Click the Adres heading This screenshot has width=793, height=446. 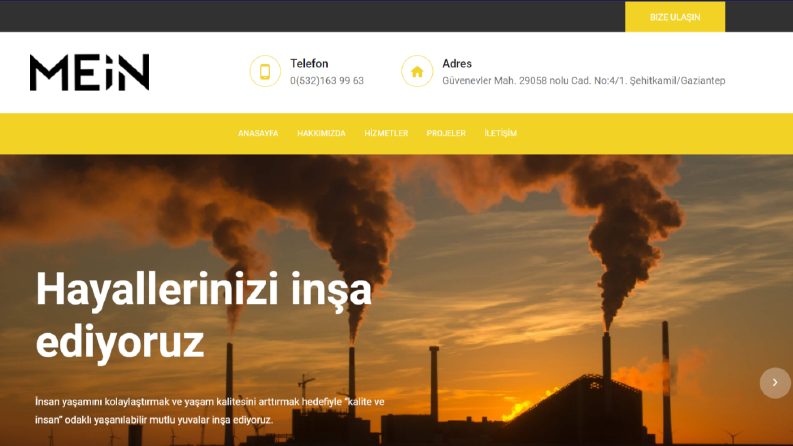(457, 64)
